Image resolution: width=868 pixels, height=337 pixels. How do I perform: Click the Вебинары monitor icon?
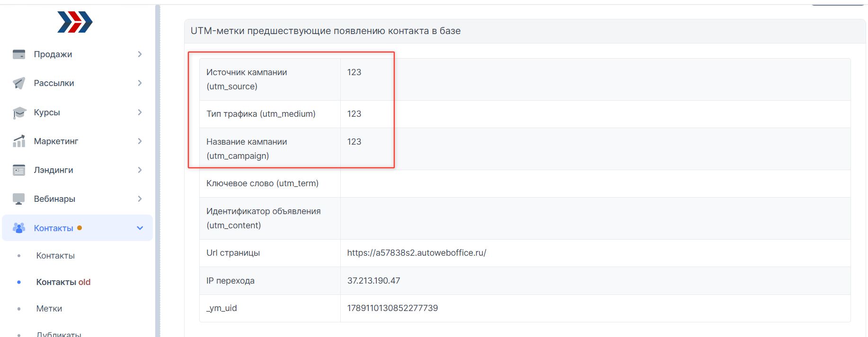pyautogui.click(x=19, y=199)
